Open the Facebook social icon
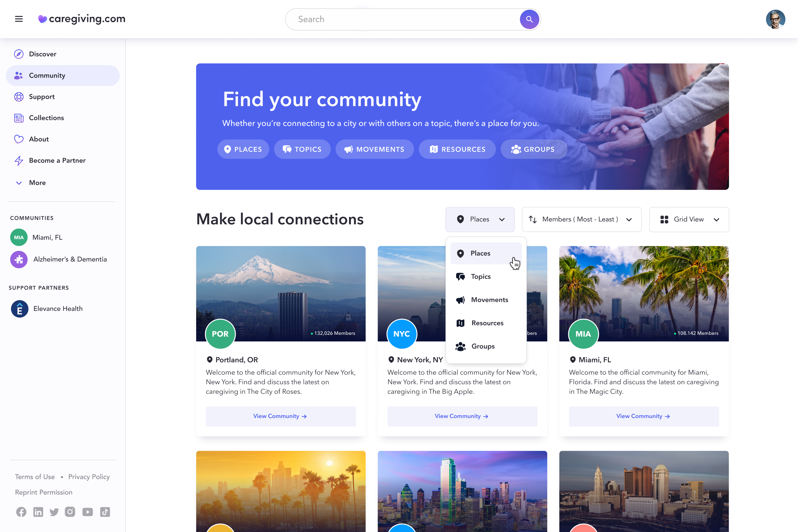Viewport: 798px width, 532px height. pos(21,512)
